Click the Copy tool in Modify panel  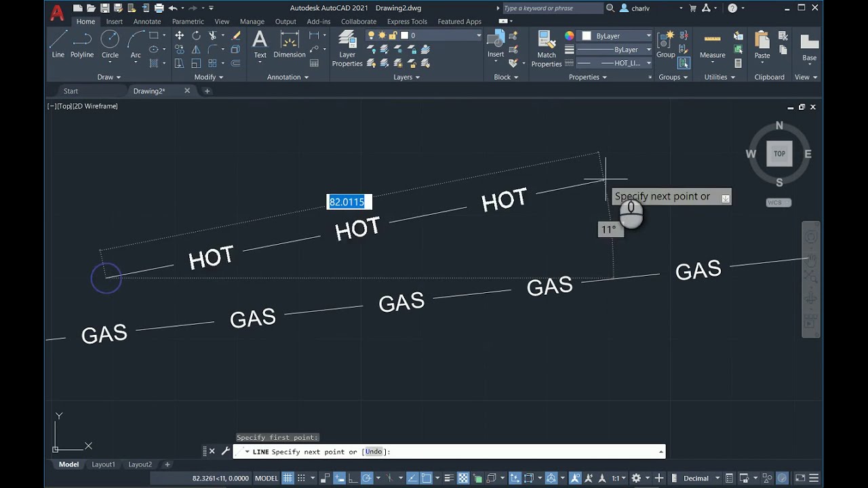pyautogui.click(x=179, y=49)
